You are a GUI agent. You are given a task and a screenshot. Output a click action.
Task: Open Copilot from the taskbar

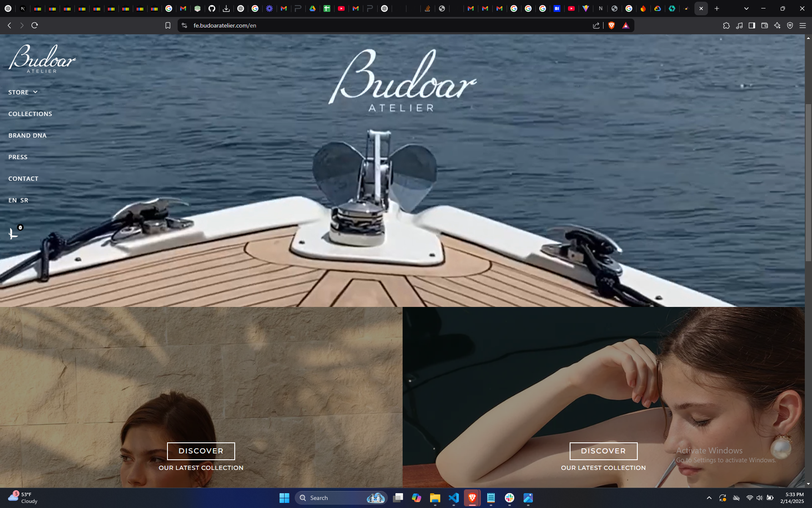pyautogui.click(x=417, y=498)
